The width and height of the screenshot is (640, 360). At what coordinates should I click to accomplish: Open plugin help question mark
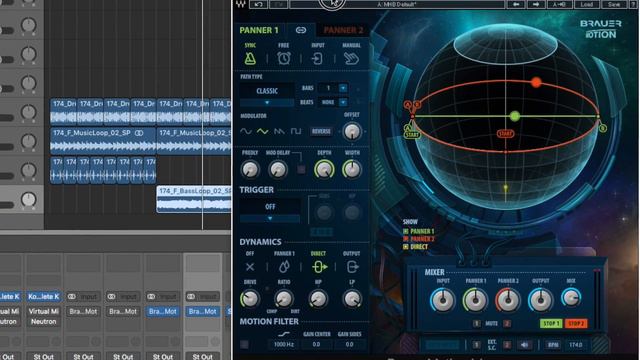tap(633, 4)
